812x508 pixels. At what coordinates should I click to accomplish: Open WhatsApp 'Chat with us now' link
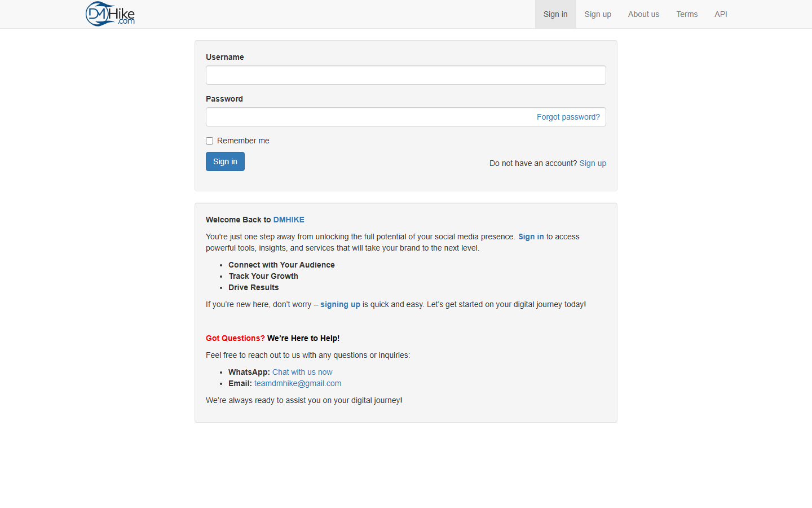pos(302,372)
